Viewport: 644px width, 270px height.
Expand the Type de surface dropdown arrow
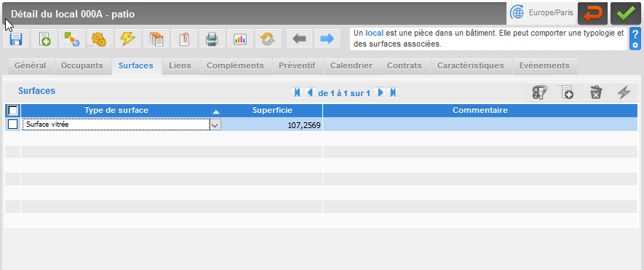pos(215,124)
